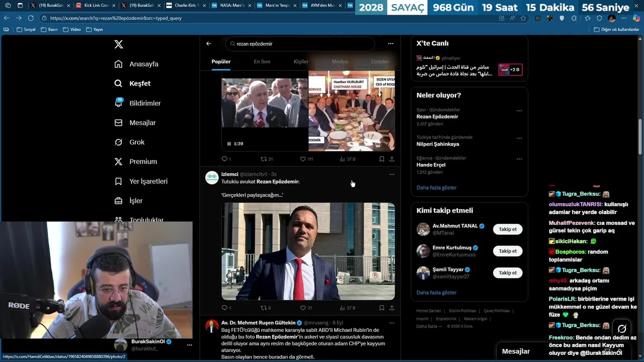Open the lawyer photo in izlemci post
This screenshot has height=362, width=644.
(308, 251)
